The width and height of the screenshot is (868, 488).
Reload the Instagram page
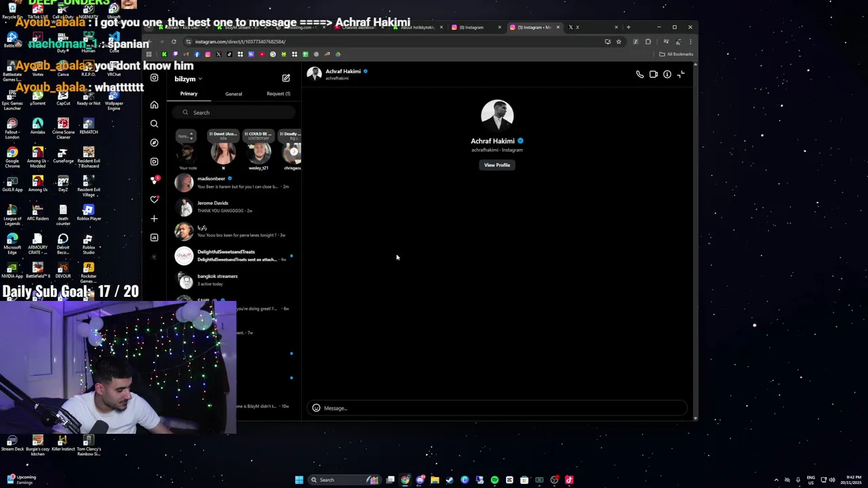point(174,41)
